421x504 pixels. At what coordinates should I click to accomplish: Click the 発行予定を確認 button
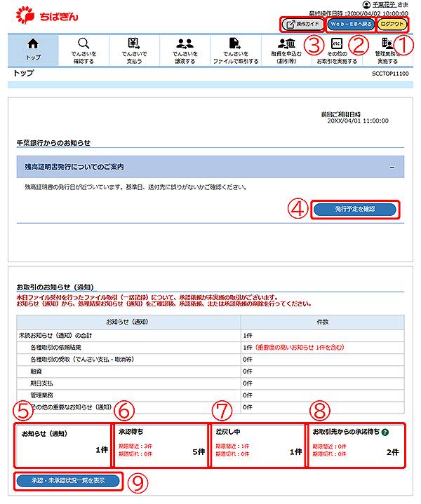[354, 210]
